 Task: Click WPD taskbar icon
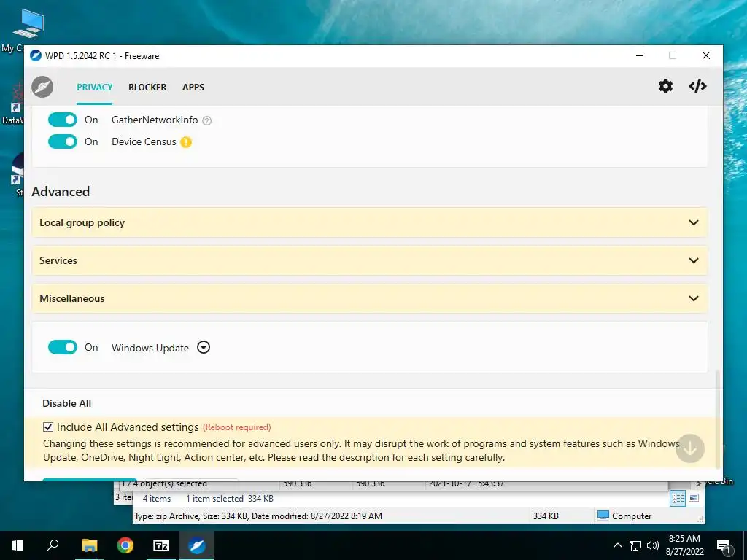pyautogui.click(x=197, y=545)
